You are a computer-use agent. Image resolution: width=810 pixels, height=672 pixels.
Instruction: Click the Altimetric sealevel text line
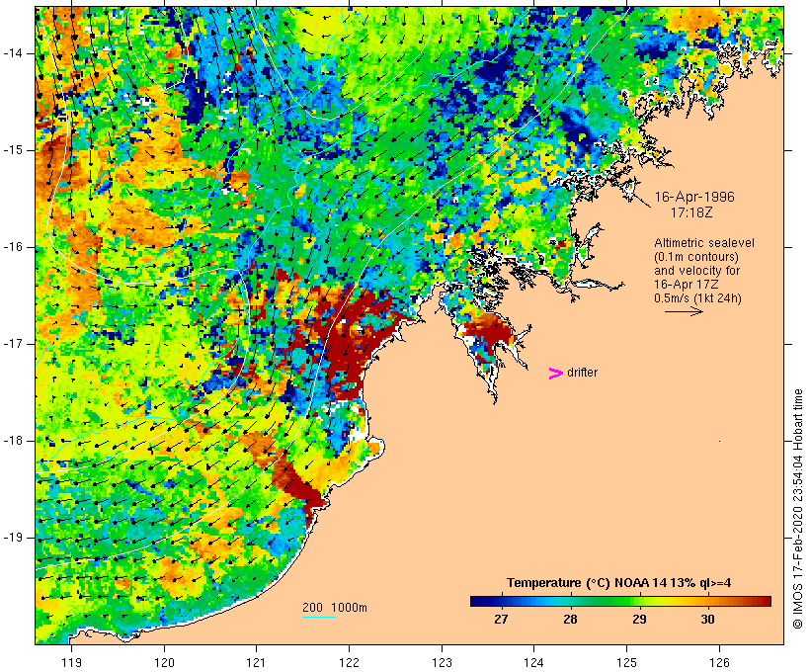click(704, 243)
